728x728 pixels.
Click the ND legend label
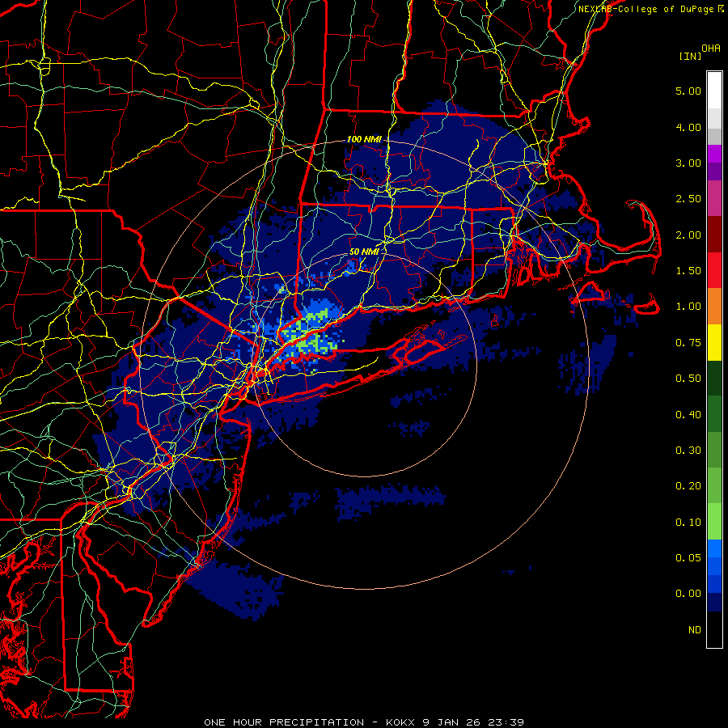point(695,630)
